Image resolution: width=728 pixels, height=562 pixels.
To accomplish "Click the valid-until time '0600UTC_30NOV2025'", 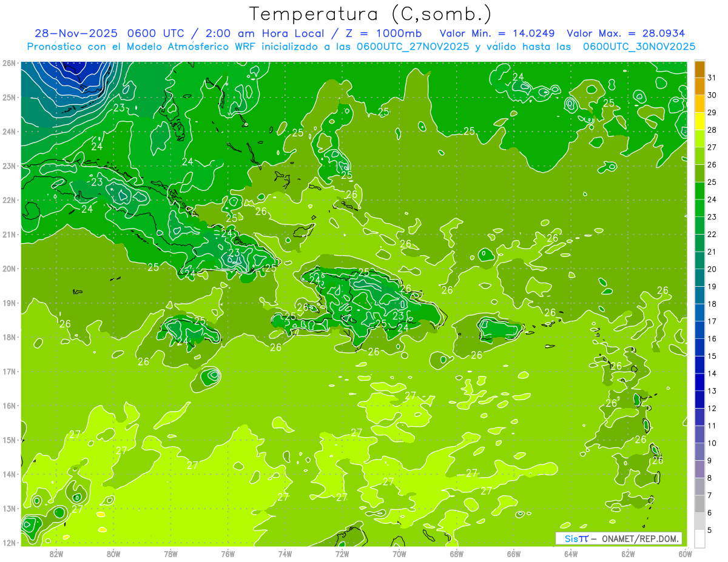I will click(x=639, y=46).
